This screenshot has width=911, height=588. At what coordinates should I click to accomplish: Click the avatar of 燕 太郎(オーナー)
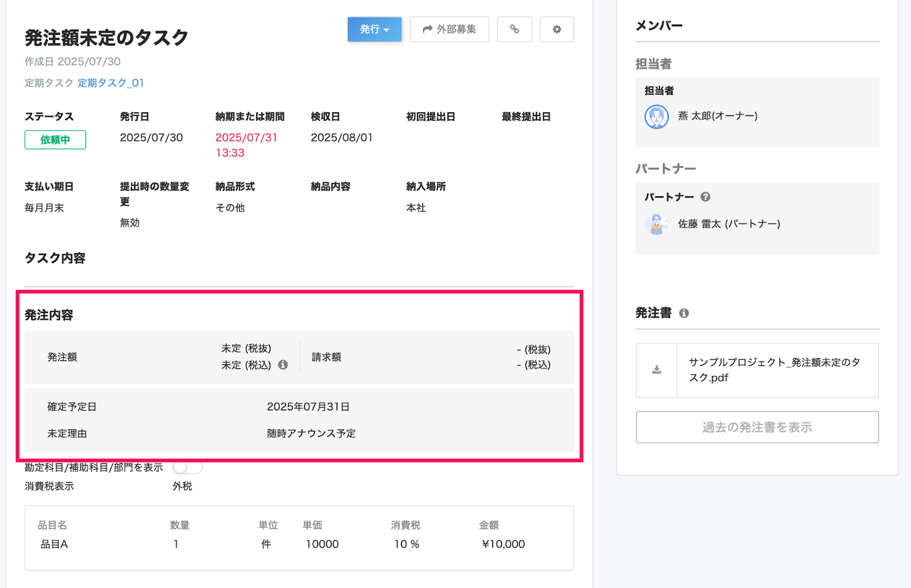656,117
